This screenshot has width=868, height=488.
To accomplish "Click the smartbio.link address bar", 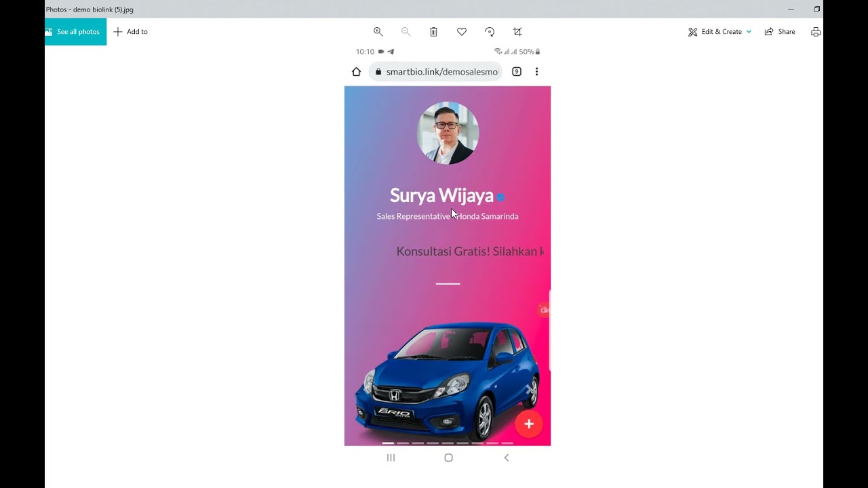I will 435,72.
